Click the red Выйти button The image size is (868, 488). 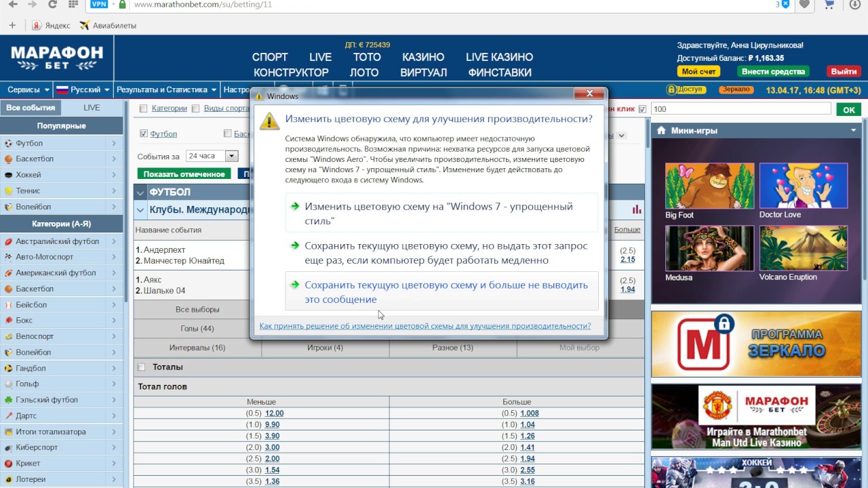(x=844, y=71)
